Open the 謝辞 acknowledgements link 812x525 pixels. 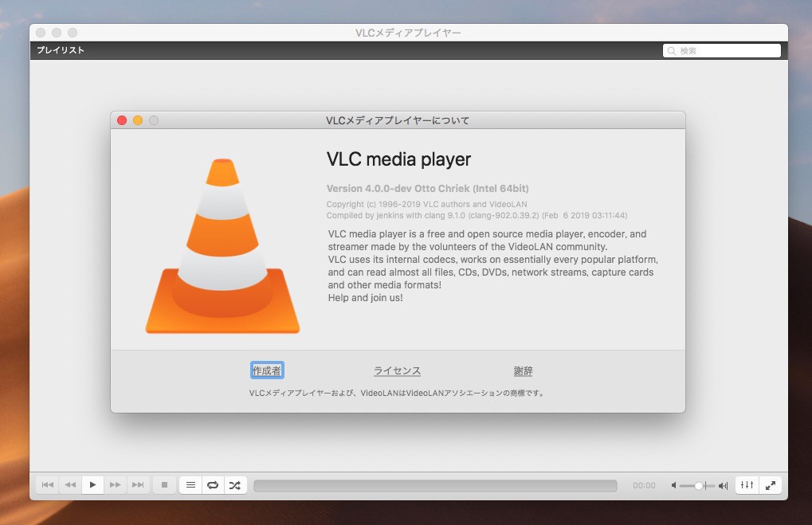coord(523,370)
